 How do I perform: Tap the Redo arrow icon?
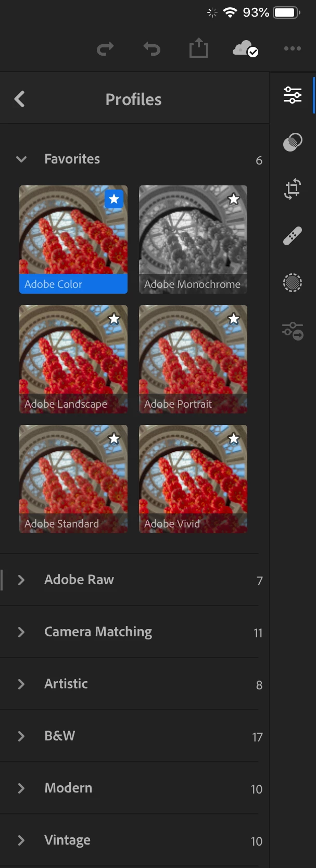(105, 49)
